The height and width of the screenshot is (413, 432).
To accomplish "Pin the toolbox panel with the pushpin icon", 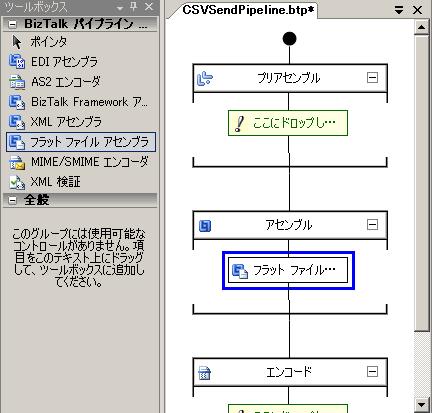I will click(134, 7).
